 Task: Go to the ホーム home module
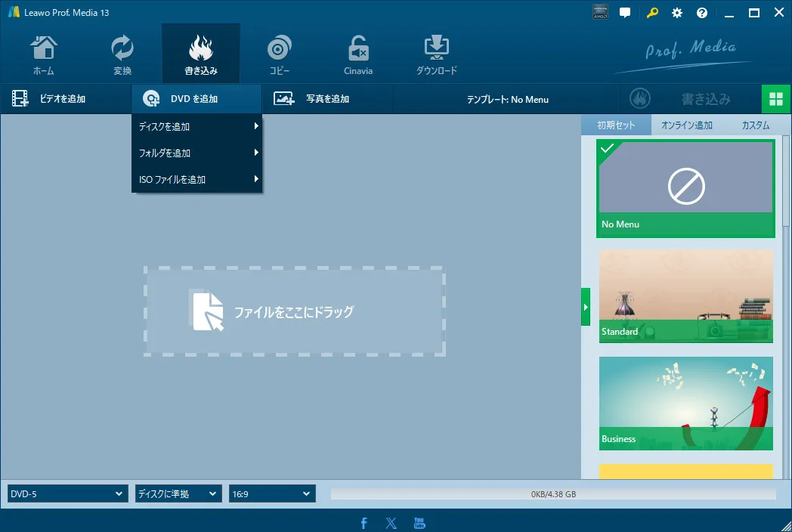point(43,54)
